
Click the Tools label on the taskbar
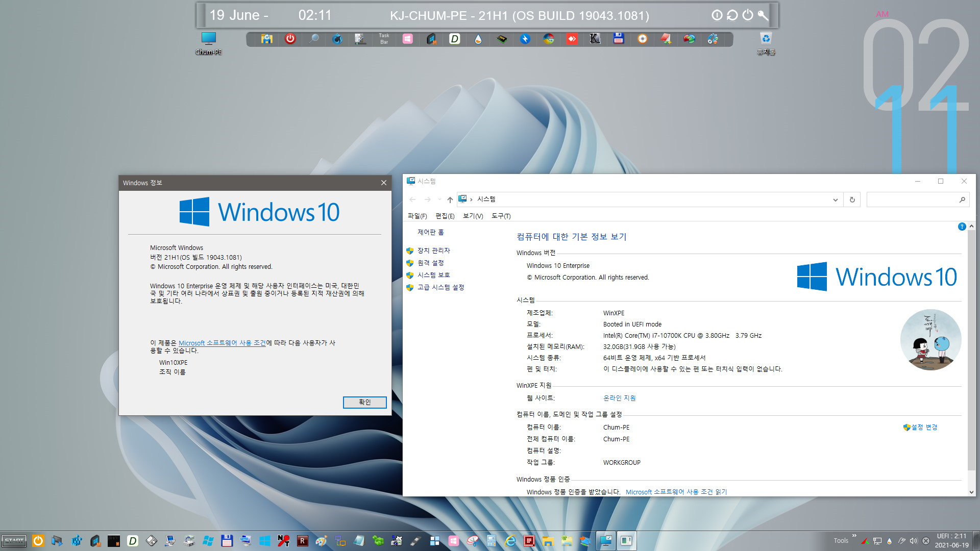(841, 541)
